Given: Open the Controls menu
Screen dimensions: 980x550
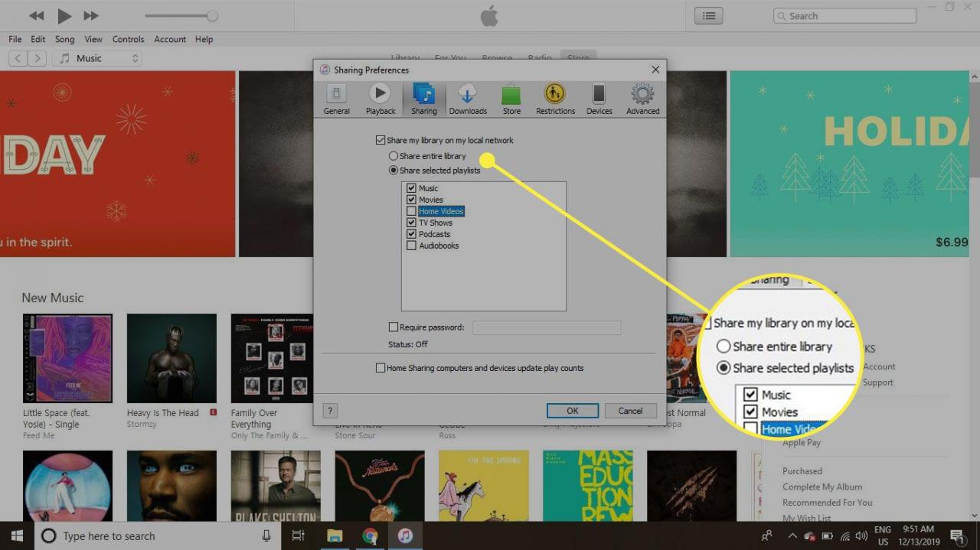Looking at the screenshot, I should (x=128, y=39).
